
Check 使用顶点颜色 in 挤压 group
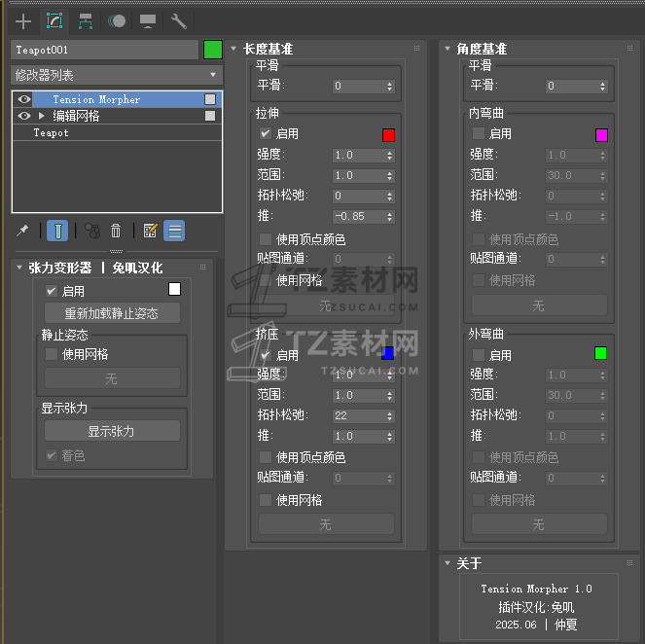[266, 457]
